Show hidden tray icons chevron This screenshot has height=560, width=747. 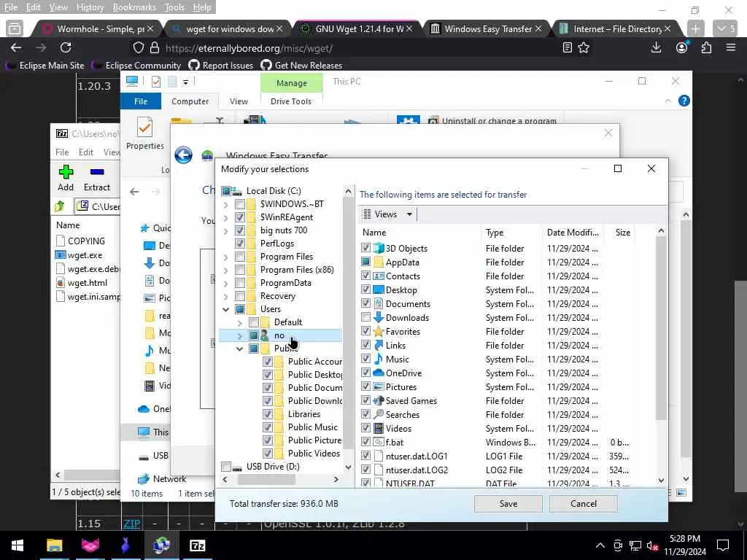600,545
